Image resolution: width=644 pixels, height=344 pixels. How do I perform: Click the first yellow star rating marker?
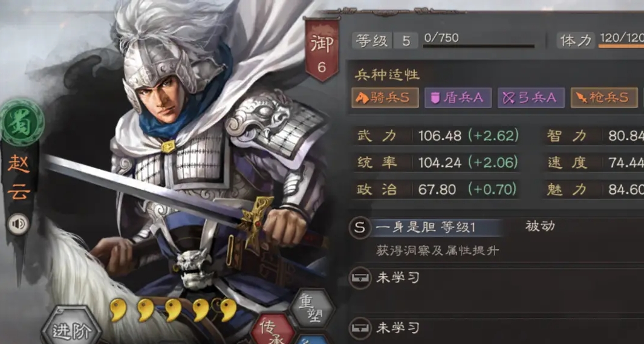[x=118, y=310]
